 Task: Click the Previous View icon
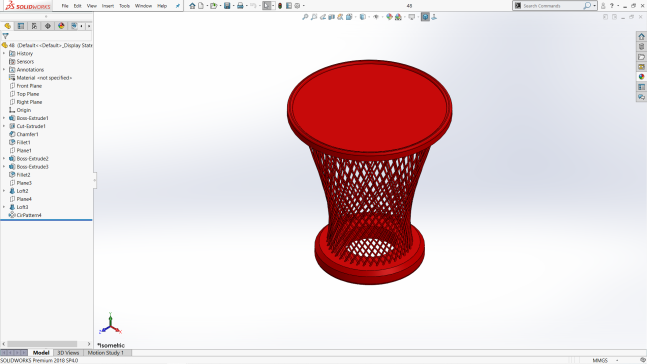click(x=323, y=17)
